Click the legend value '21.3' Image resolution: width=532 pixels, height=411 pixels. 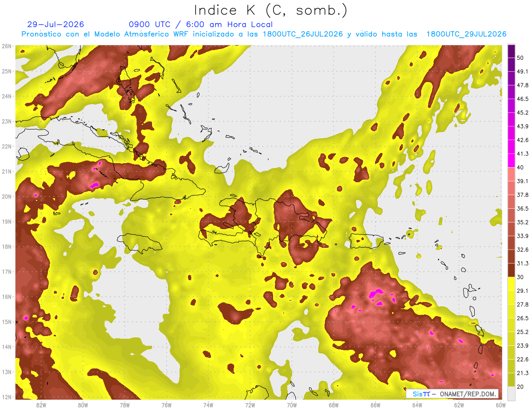(522, 373)
